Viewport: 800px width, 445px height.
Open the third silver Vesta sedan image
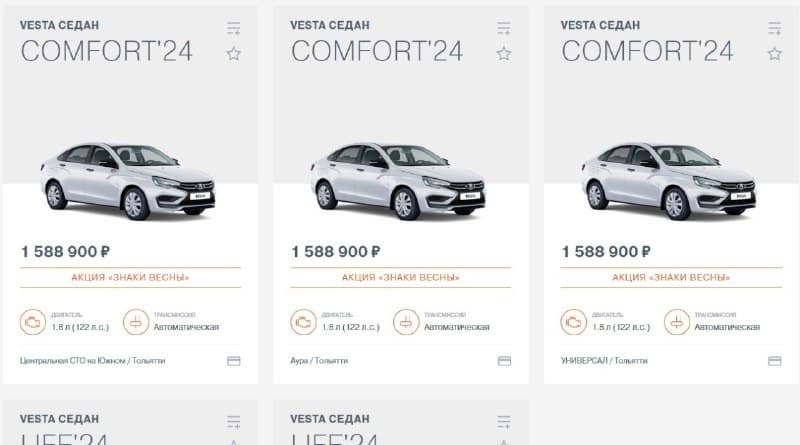(668, 181)
